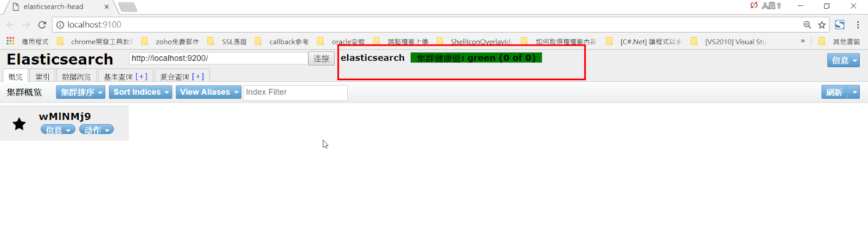Click the elasticsearch cluster name
Viewport: 868px width, 245px height.
click(373, 57)
